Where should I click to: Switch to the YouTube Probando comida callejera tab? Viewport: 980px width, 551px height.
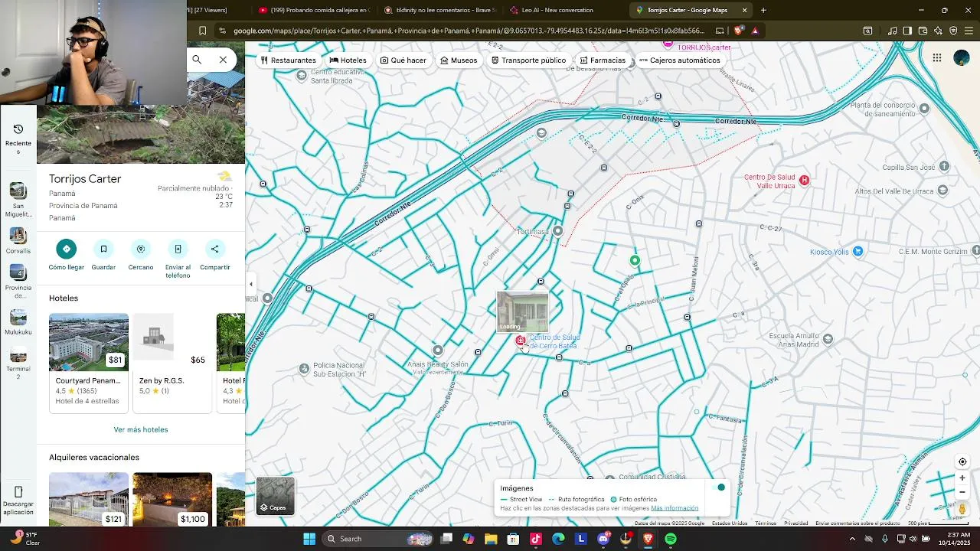pos(314,10)
